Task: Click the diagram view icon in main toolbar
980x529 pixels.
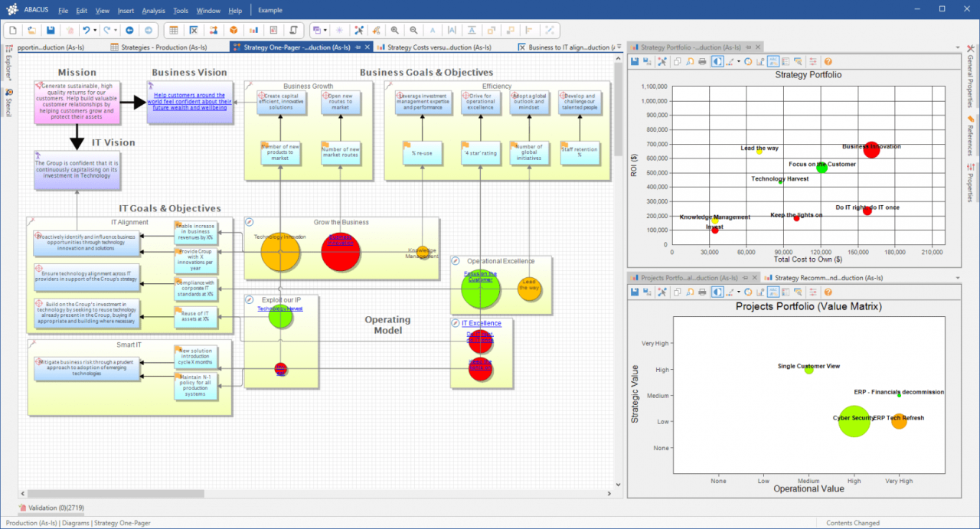Action: click(214, 30)
